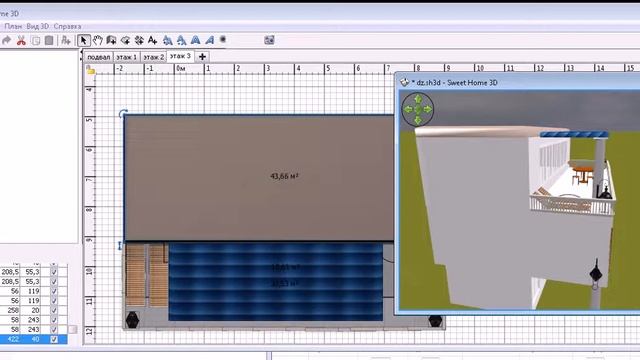
Task: Activate the Select arrow tool
Action: pos(84,40)
